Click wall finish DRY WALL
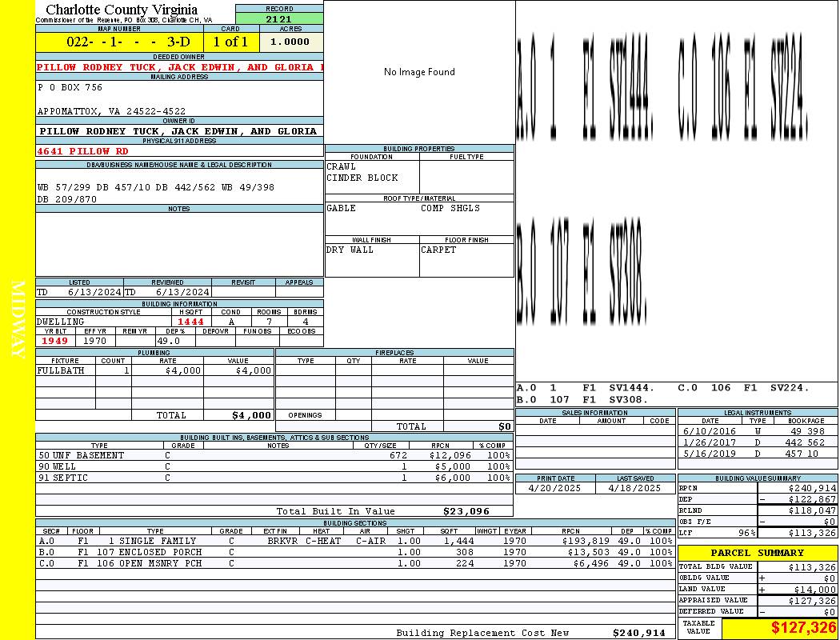Viewport: 840px width, 640px height. pos(350,250)
